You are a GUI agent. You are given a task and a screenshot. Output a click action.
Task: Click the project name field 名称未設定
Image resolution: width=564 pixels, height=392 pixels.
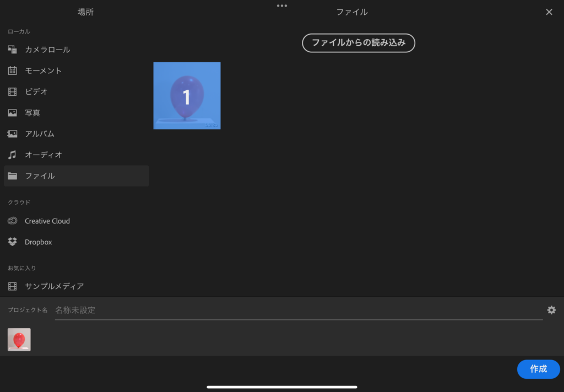click(297, 310)
